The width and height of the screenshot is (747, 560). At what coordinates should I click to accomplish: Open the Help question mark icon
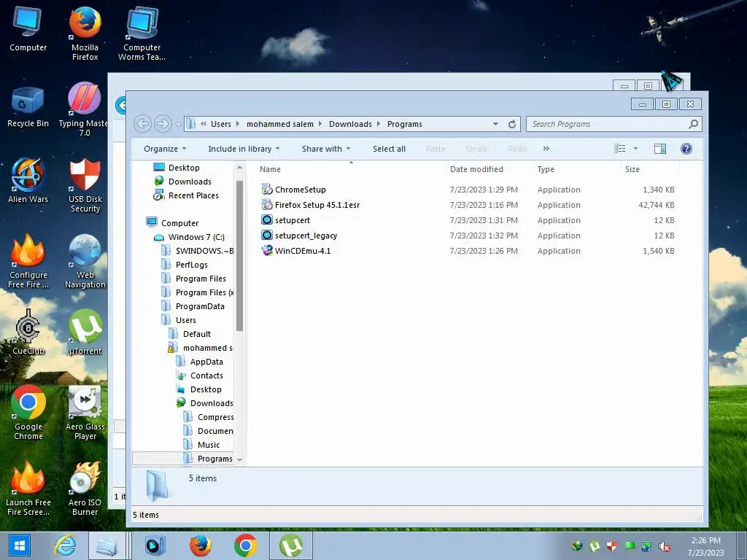[x=686, y=149]
